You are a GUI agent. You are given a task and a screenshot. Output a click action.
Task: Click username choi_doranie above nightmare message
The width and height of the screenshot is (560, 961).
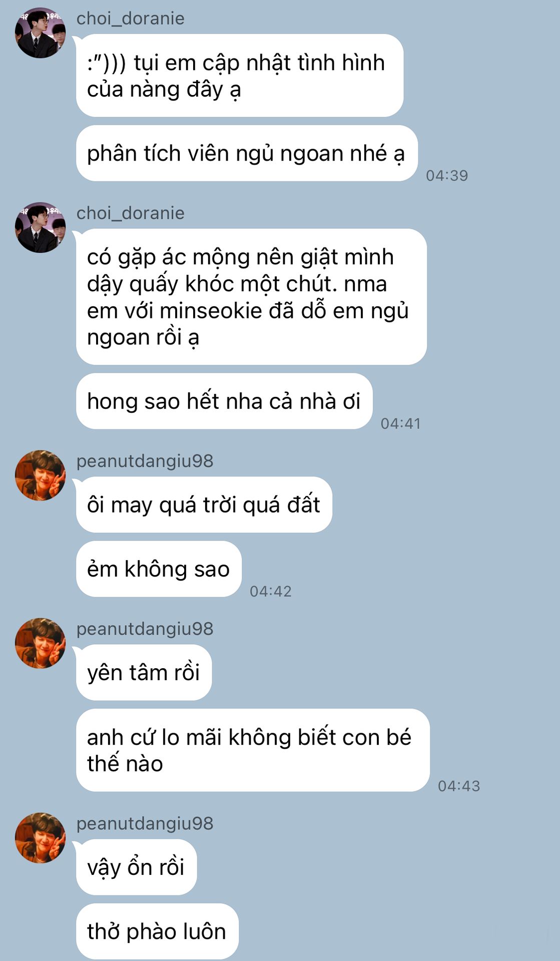130,213
